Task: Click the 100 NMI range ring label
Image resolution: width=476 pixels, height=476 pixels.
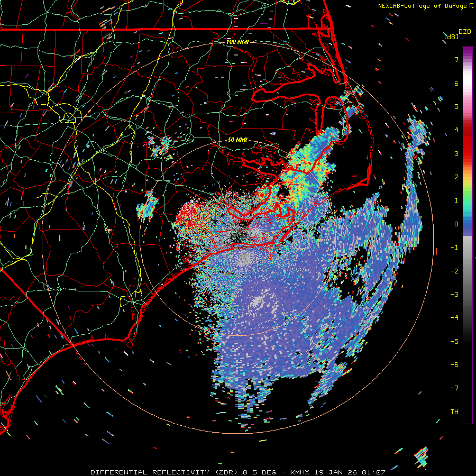Action: coord(237,42)
